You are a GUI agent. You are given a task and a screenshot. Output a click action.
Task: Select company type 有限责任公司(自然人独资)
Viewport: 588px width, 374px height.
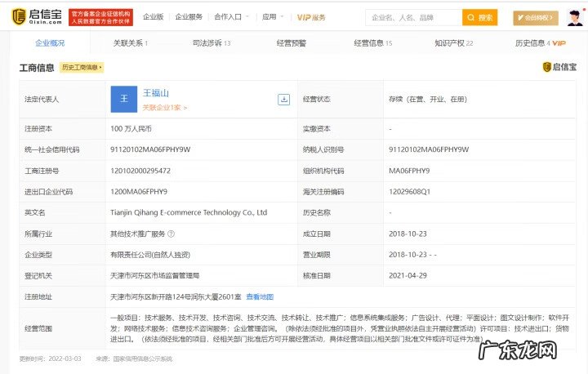(150, 255)
